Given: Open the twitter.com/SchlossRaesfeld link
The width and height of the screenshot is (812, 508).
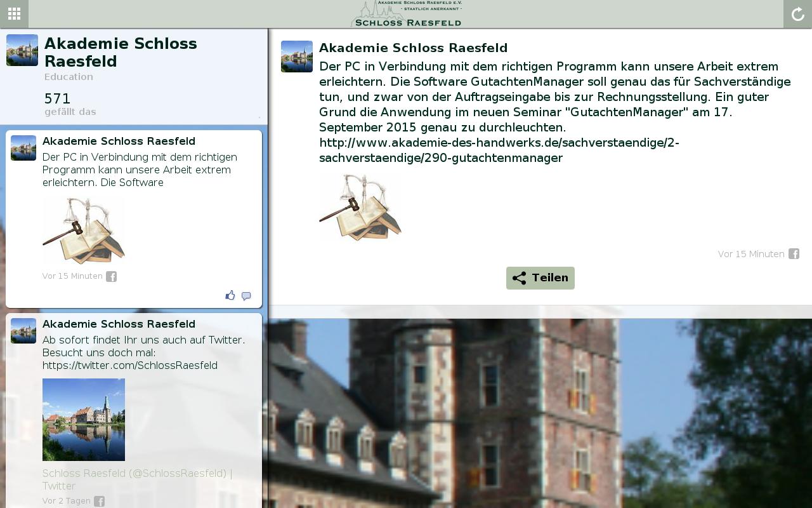Looking at the screenshot, I should click(x=130, y=366).
